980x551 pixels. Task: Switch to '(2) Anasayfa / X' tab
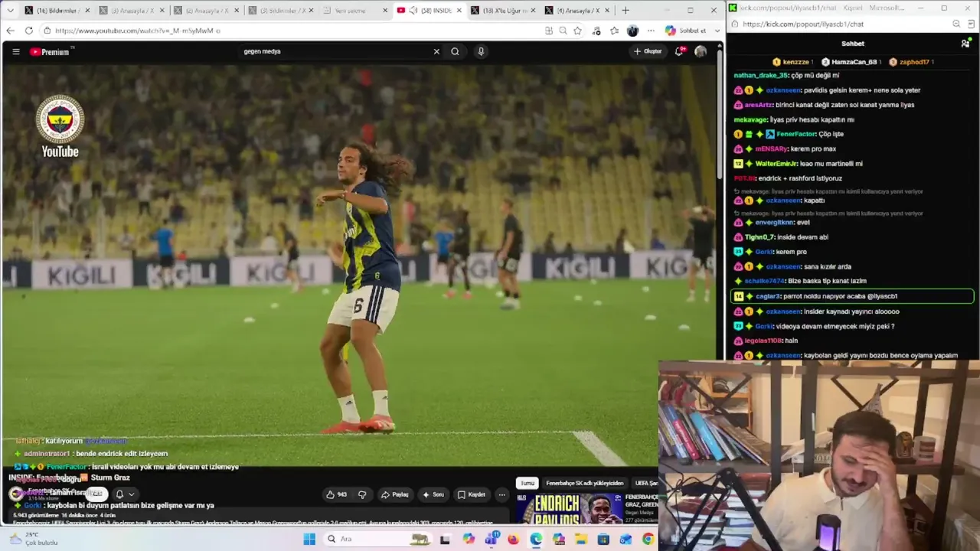(206, 11)
